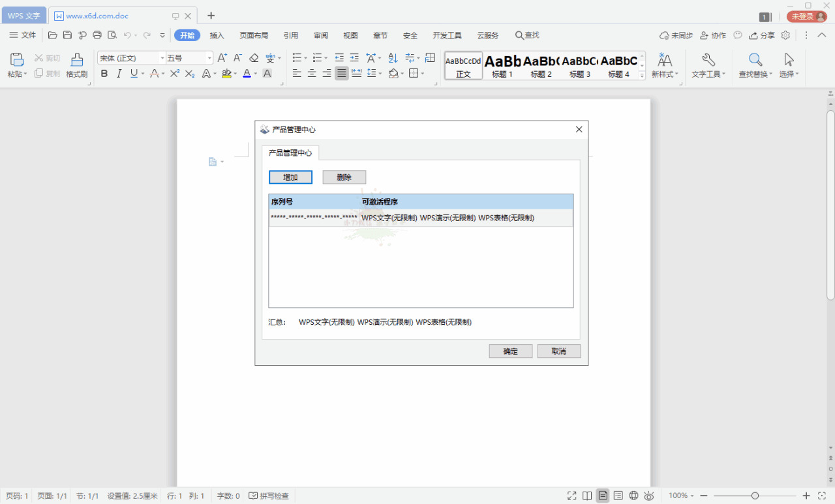The height and width of the screenshot is (504, 835).
Task: Clear formatting with eraser icon
Action: click(254, 58)
